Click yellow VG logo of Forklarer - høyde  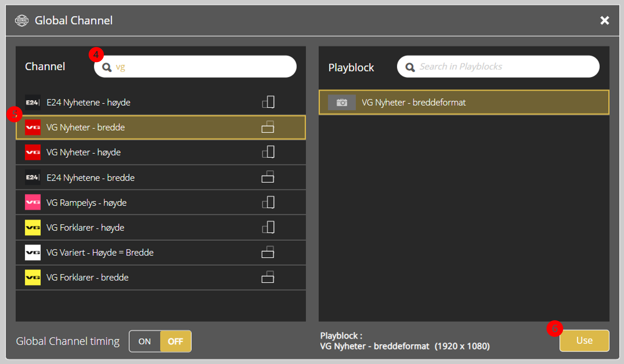click(33, 228)
